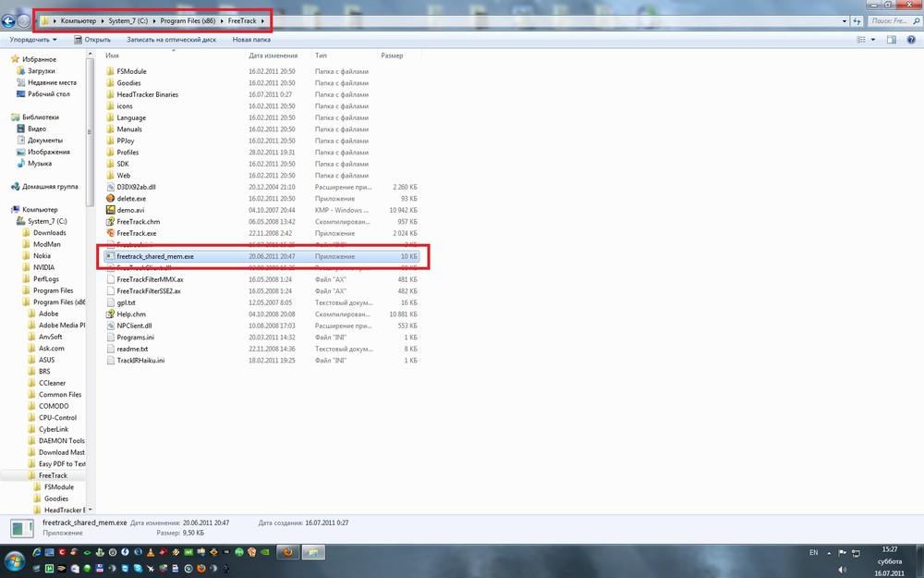
Task: Show hidden tray icons arrow
Action: tap(829, 553)
